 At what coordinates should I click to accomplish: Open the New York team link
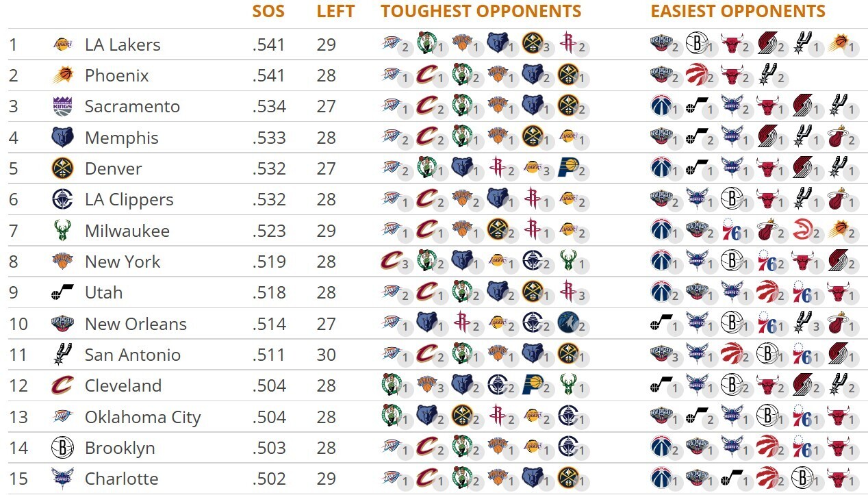point(123,262)
